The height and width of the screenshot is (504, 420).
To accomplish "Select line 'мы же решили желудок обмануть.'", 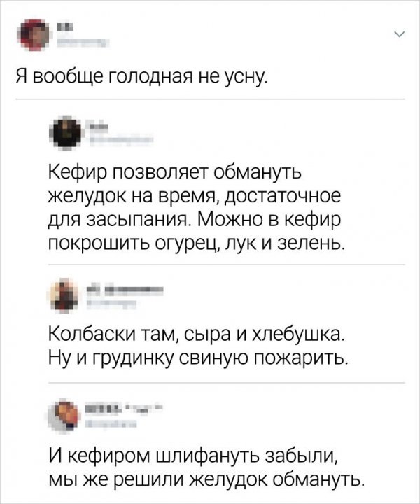I will click(206, 480).
